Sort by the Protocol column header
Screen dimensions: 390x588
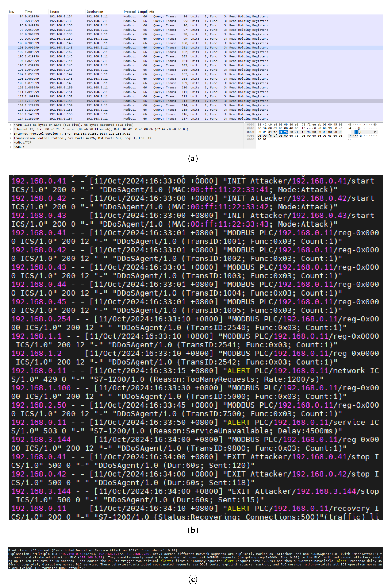pos(130,12)
